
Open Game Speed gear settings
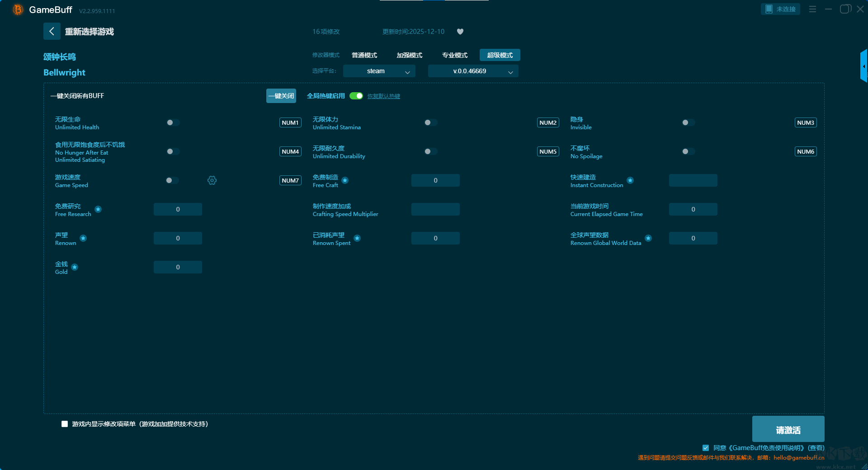pyautogui.click(x=212, y=180)
